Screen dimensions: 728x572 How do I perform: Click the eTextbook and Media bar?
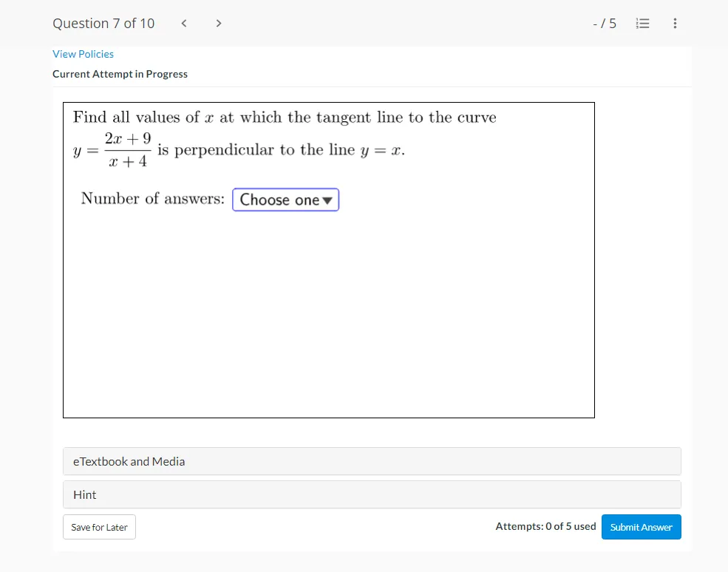pyautogui.click(x=129, y=460)
